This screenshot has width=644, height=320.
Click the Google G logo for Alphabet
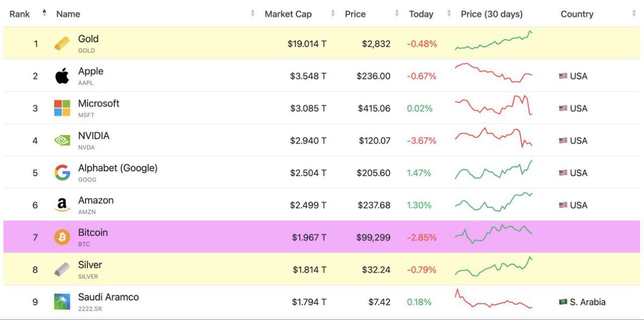61,173
